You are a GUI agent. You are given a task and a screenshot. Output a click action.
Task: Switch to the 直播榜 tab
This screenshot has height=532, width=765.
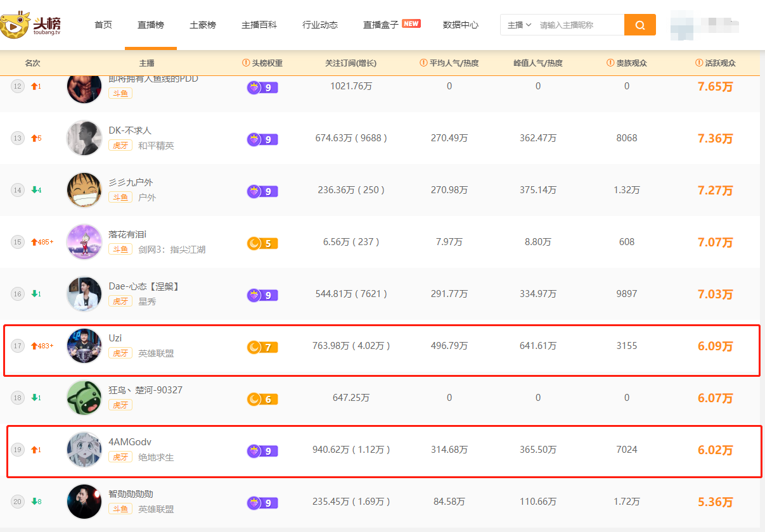coord(151,25)
